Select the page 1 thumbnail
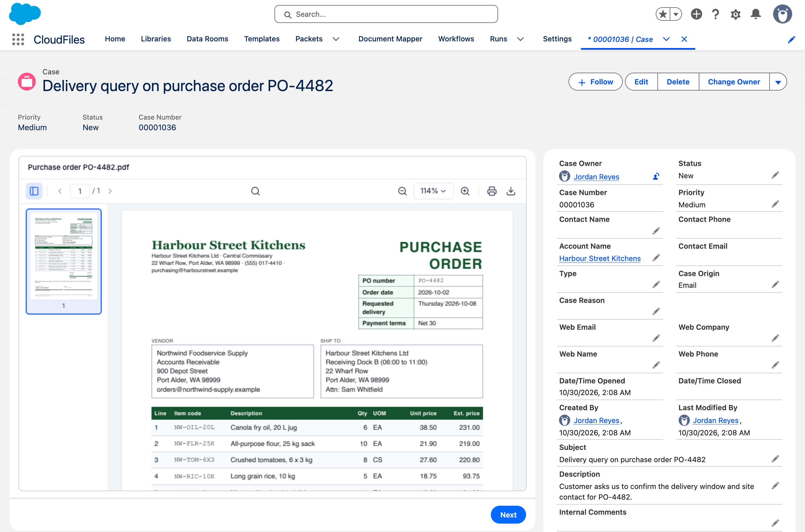The image size is (805, 532). pyautogui.click(x=63, y=261)
